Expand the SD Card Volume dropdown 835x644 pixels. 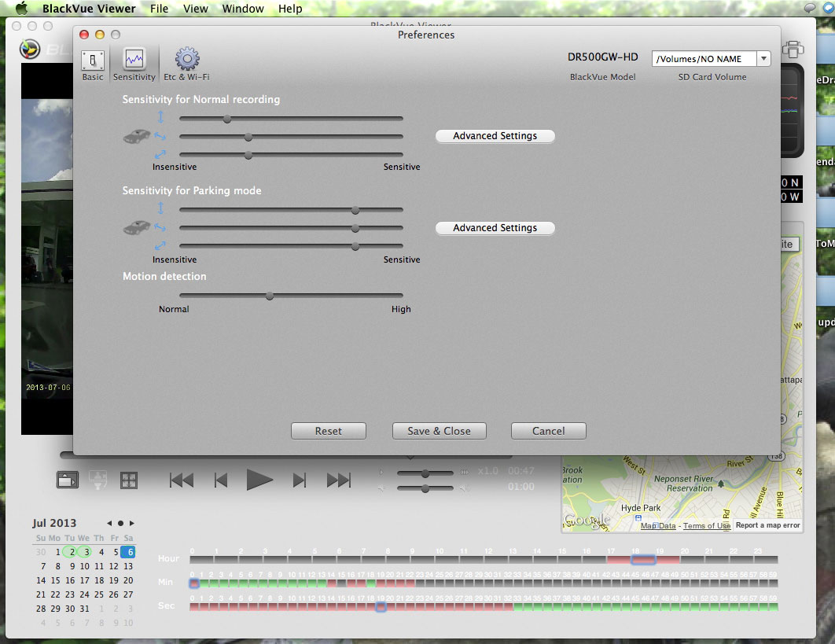(x=763, y=59)
